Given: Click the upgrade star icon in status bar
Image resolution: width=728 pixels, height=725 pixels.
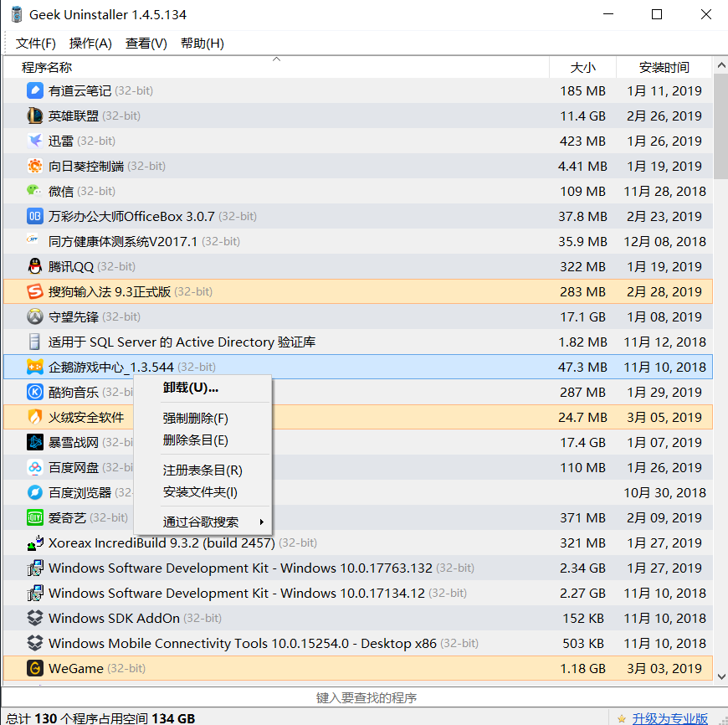Looking at the screenshot, I should pos(622,719).
